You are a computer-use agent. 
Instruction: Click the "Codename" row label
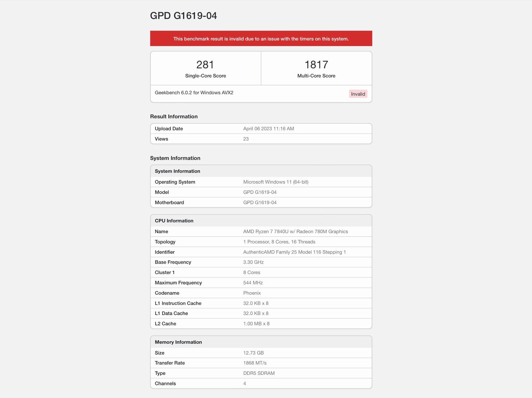167,293
